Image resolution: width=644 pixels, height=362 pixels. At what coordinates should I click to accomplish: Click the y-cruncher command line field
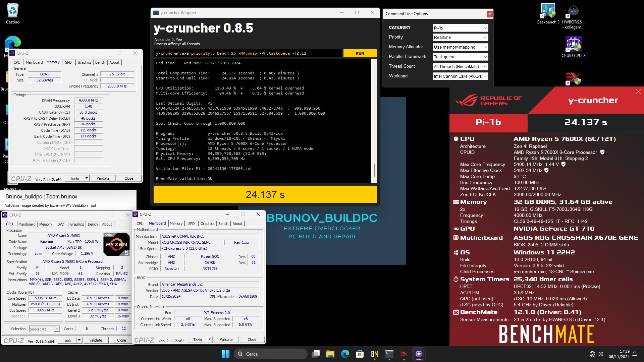248,53
